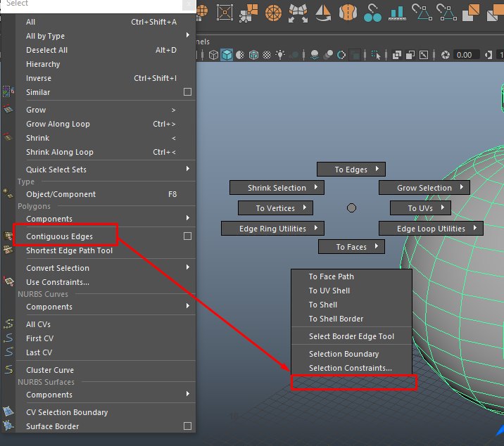Open Edge Ring Utilities marking menu item
504x446 pixels.
(272, 229)
